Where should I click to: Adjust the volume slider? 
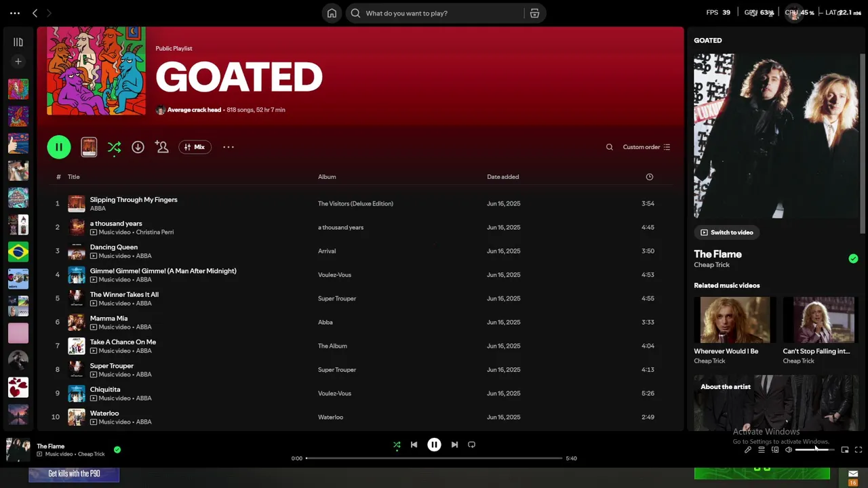tap(814, 449)
